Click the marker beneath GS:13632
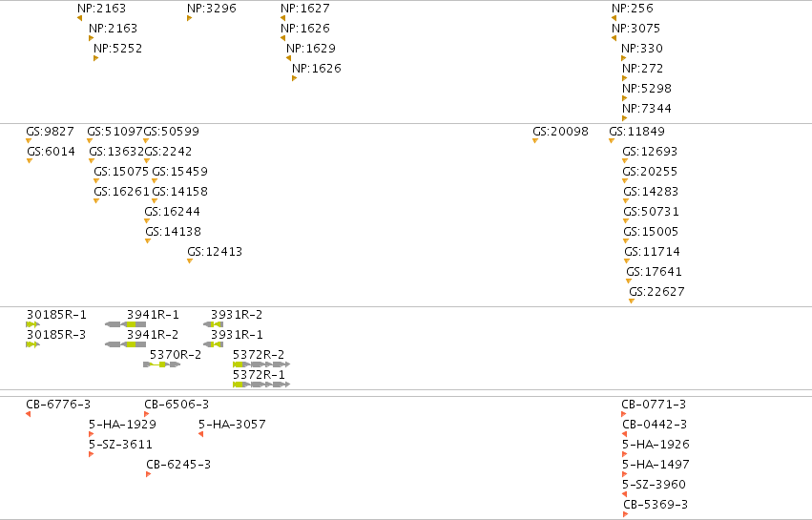 tap(92, 160)
